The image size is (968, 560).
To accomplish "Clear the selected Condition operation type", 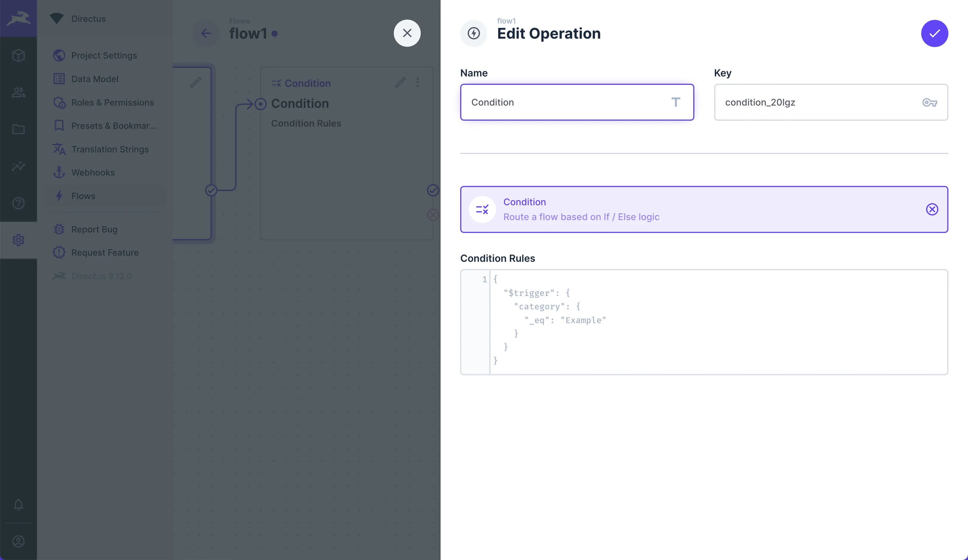I will tap(932, 209).
